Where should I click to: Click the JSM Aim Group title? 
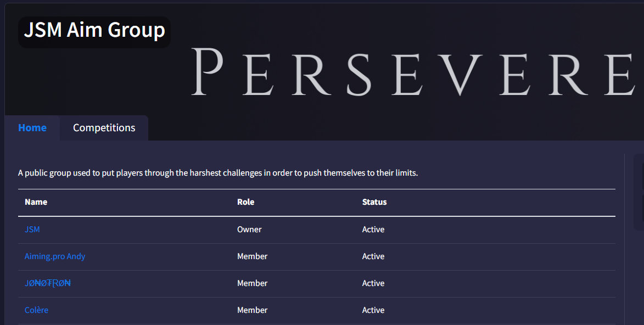pyautogui.click(x=94, y=30)
